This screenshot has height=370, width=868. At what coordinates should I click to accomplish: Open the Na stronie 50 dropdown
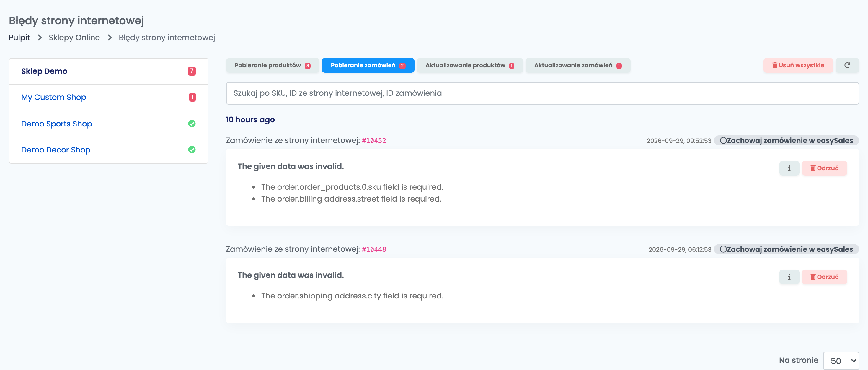pyautogui.click(x=841, y=361)
